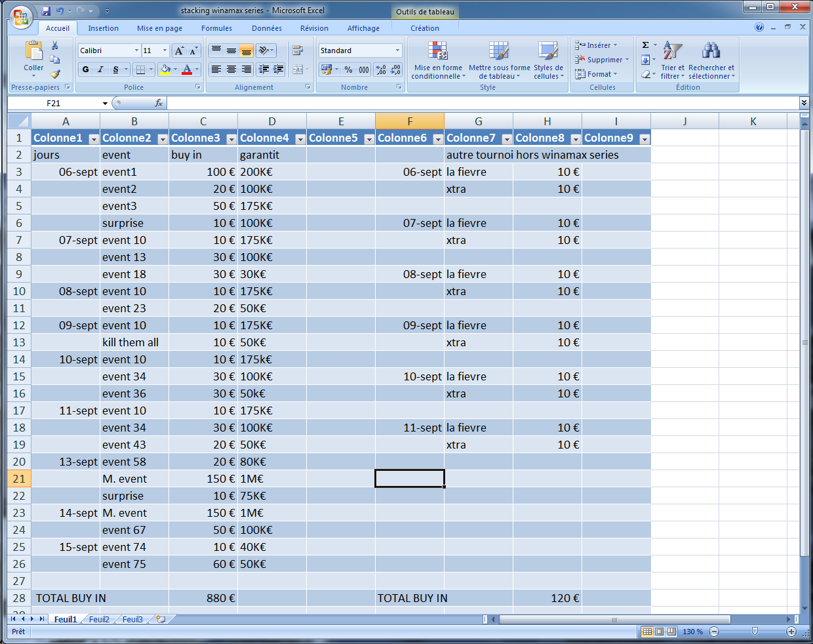The width and height of the screenshot is (813, 644).
Task: Toggle bottom vertical alignment
Action: pyautogui.click(x=247, y=50)
